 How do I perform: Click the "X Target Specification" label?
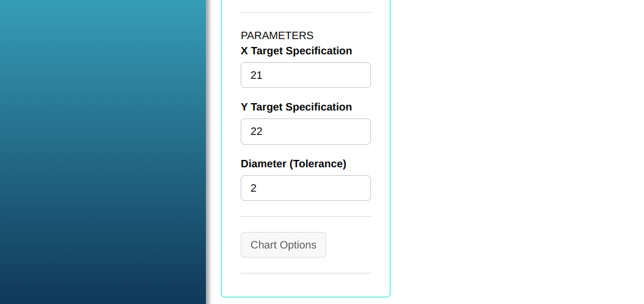(x=296, y=51)
